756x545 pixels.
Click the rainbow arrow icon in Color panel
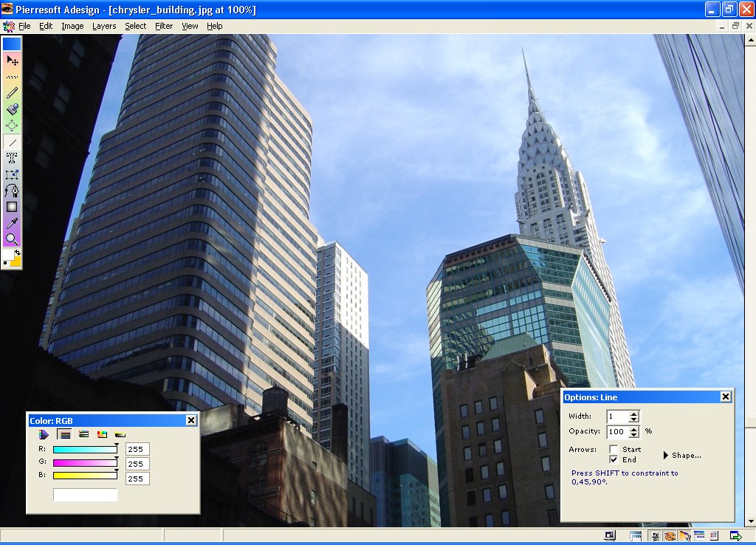coord(44,434)
